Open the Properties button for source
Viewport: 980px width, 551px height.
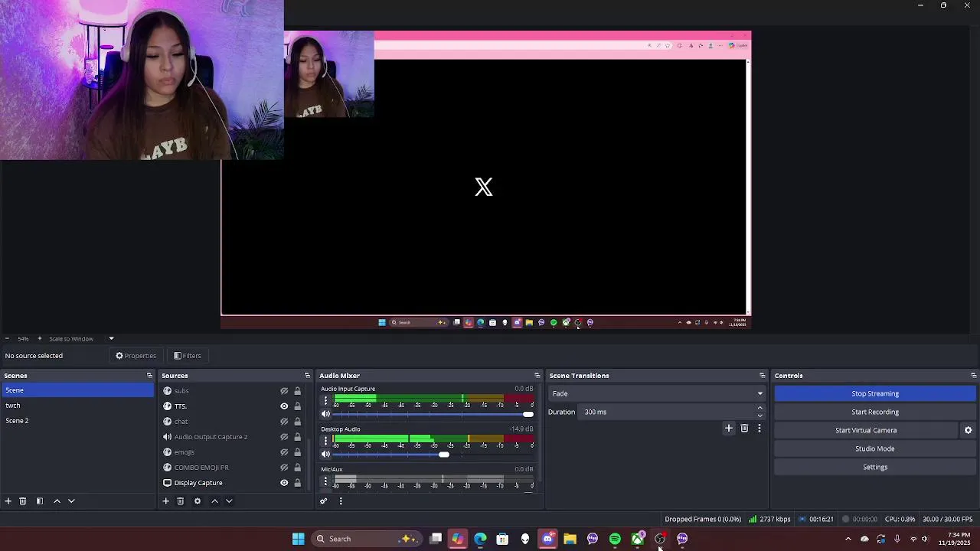pyautogui.click(x=136, y=356)
